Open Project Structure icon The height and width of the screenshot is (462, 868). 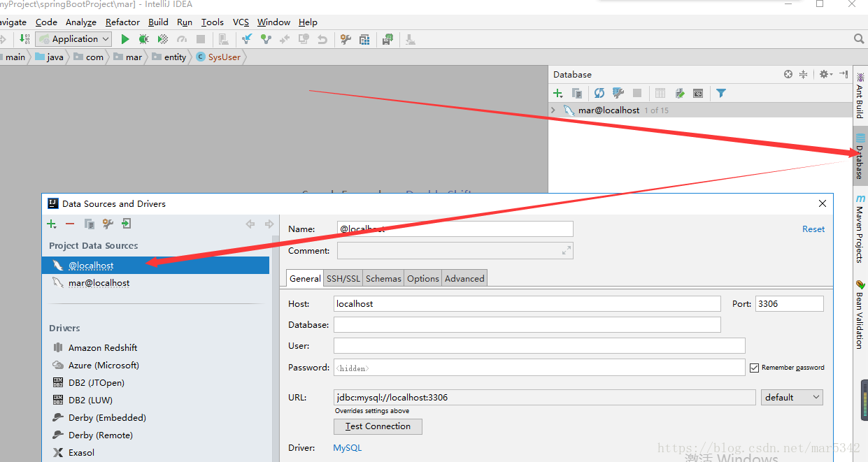[364, 39]
